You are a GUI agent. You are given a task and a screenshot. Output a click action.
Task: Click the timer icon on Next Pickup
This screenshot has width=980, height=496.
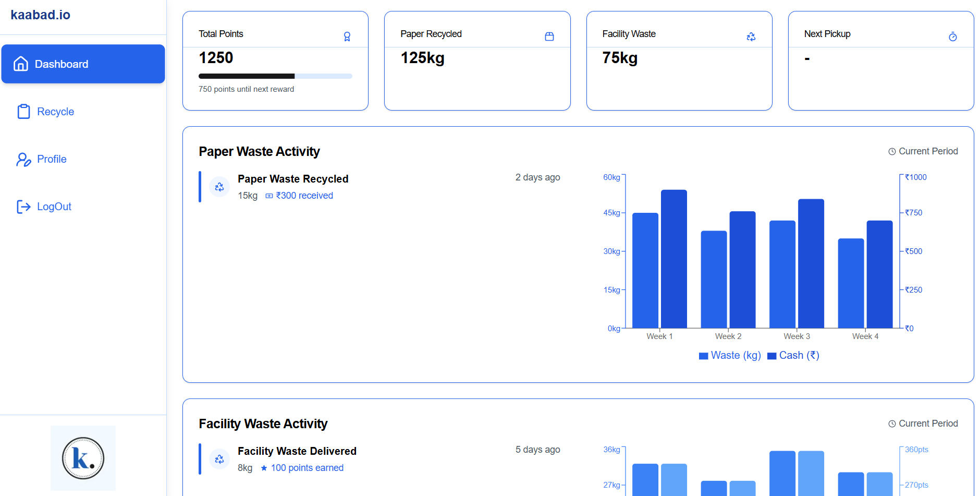(x=953, y=37)
